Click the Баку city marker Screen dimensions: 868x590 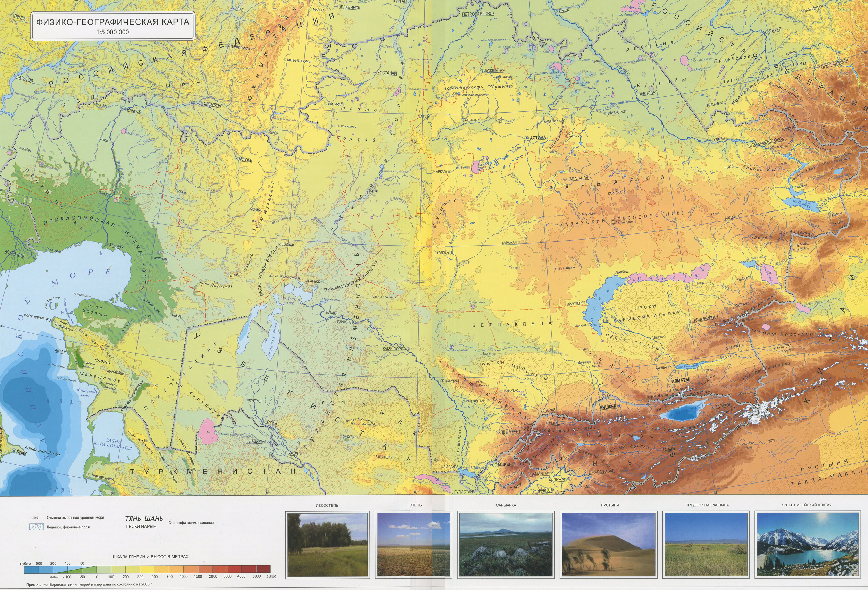[14, 451]
